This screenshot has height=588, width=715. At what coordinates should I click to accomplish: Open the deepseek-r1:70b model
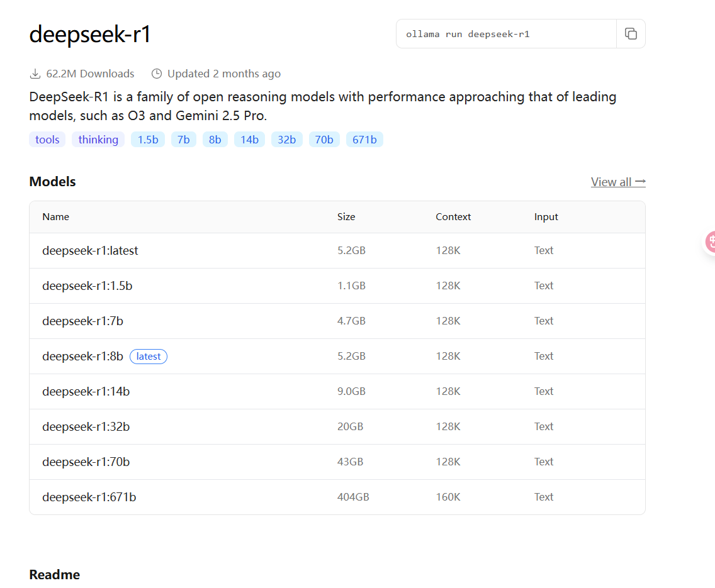[86, 462]
